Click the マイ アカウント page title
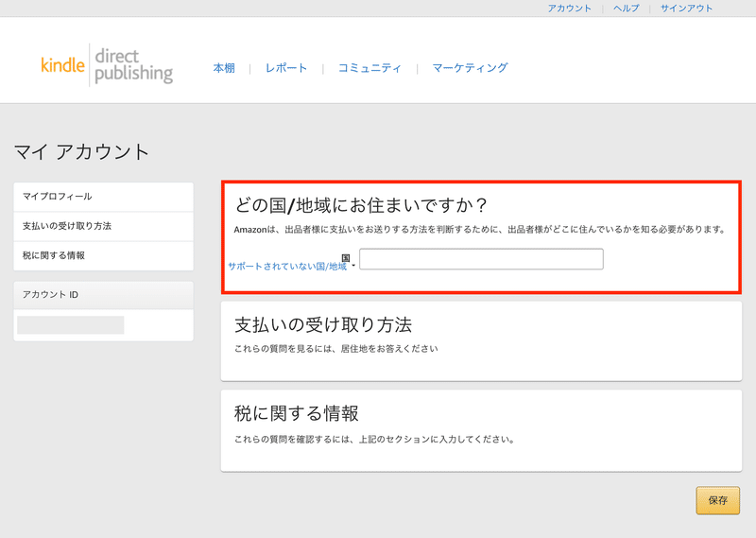 click(81, 151)
